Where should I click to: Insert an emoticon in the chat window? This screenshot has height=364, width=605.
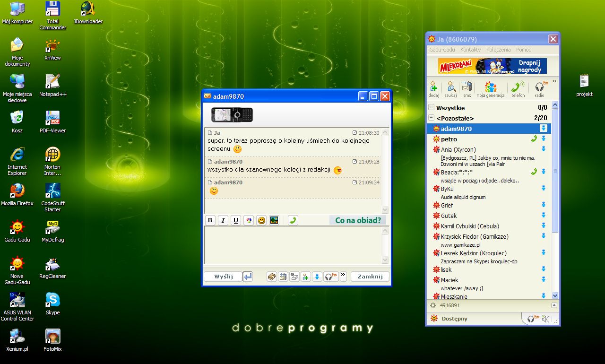coord(261,220)
